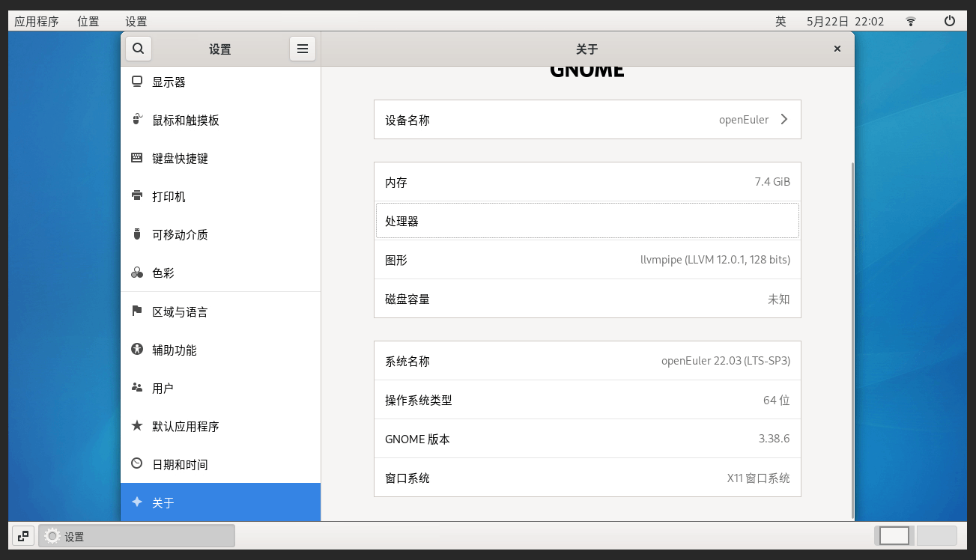The image size is (976, 560).
Task: Open the clock showing 5月22日 22:02
Action: 845,21
